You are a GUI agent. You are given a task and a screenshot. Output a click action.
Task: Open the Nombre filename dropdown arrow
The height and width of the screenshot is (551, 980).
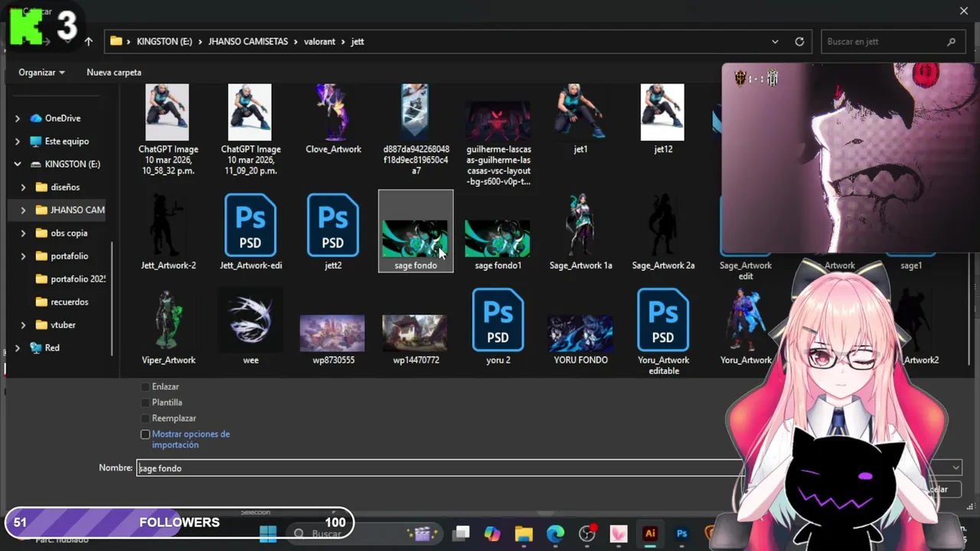[955, 468]
